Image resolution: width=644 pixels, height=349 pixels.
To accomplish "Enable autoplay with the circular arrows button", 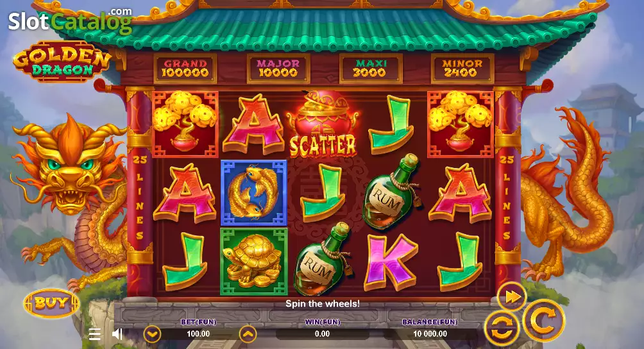I will tap(502, 327).
